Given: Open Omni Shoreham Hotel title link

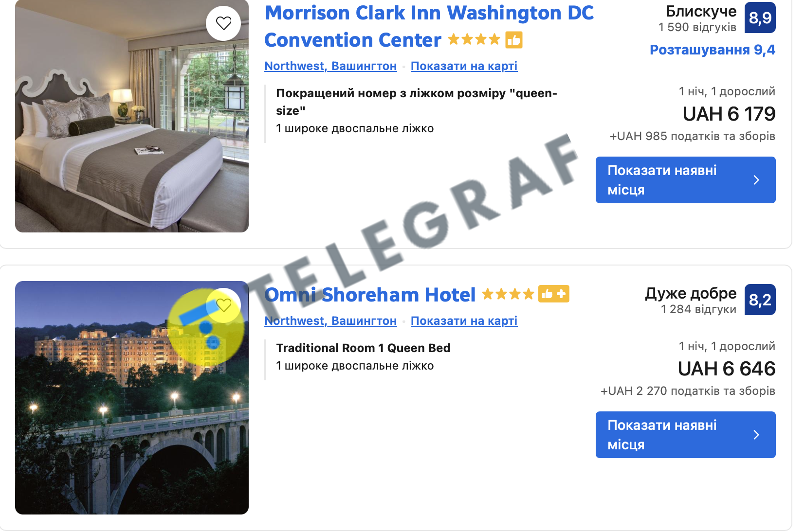Looking at the screenshot, I should (x=370, y=295).
